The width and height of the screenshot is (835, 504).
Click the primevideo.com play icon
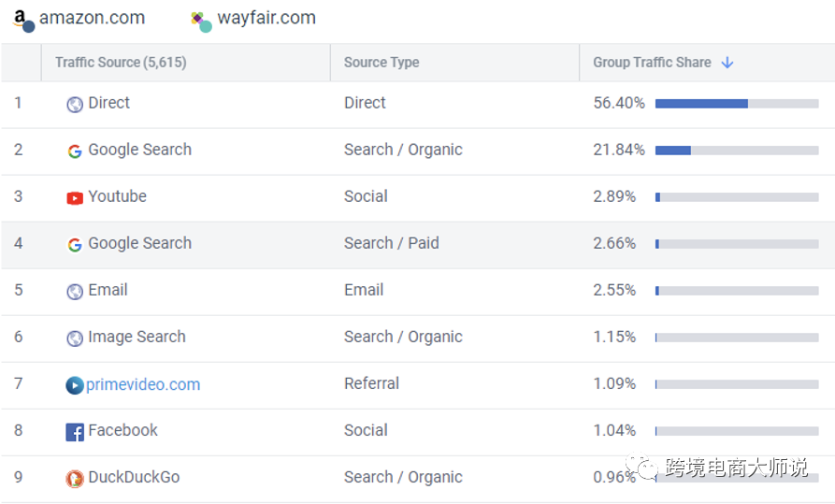75,385
